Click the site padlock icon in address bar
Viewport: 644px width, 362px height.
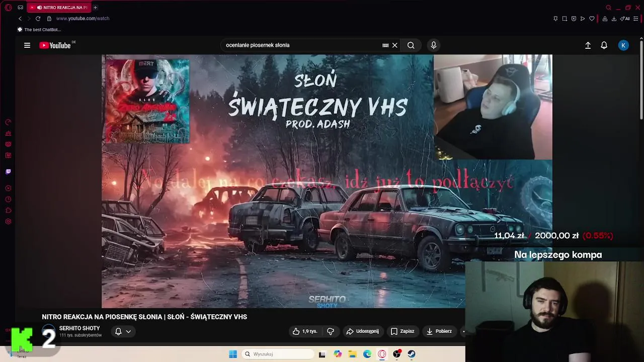pyautogui.click(x=49, y=19)
